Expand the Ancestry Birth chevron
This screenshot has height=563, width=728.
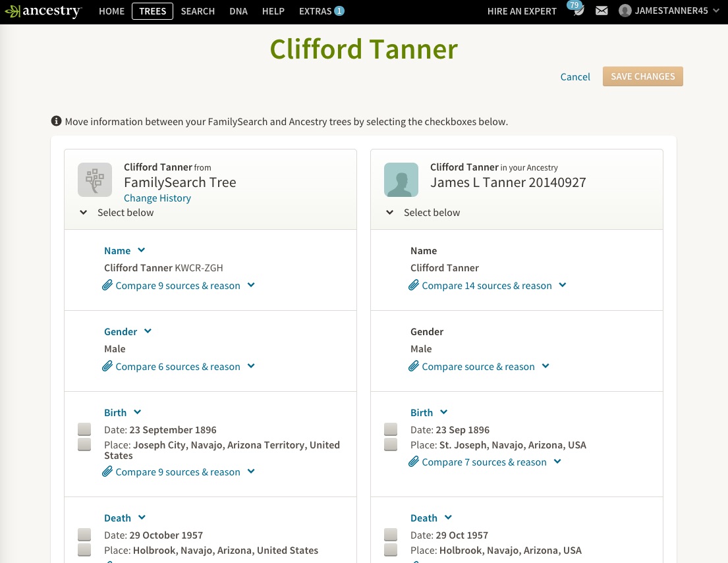[x=444, y=412]
